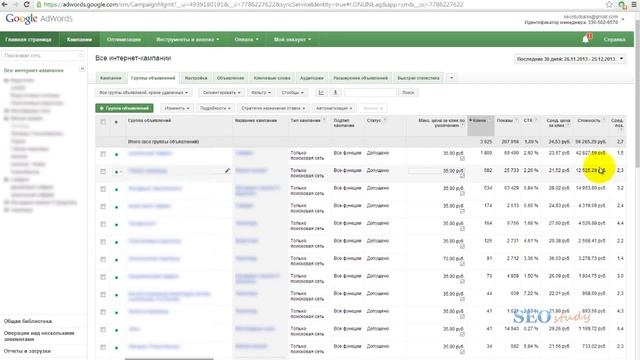Open the Столбцы dropdown
This screenshot has width=640, height=360.
tap(292, 93)
